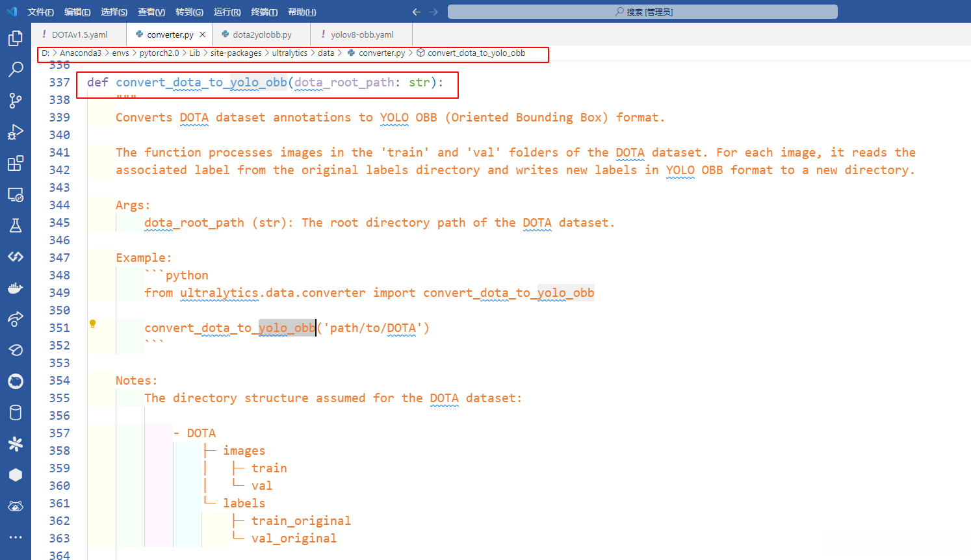Click 'val_original' in the directory tree

click(294, 539)
